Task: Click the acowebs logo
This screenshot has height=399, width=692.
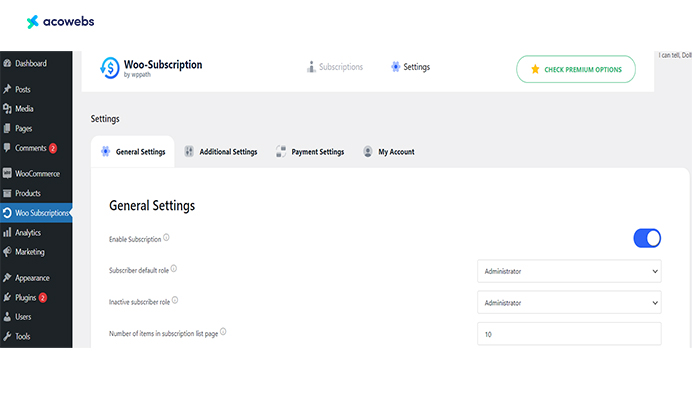Action: (x=60, y=22)
